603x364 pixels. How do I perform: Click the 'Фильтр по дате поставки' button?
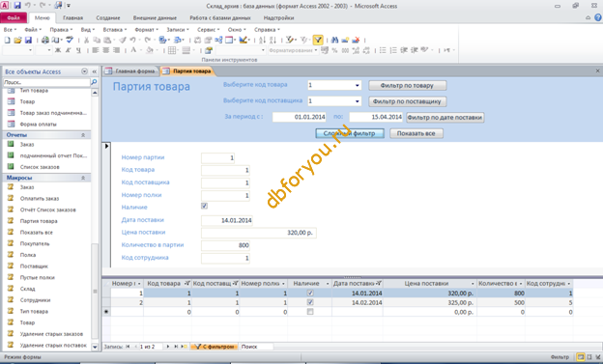click(445, 117)
